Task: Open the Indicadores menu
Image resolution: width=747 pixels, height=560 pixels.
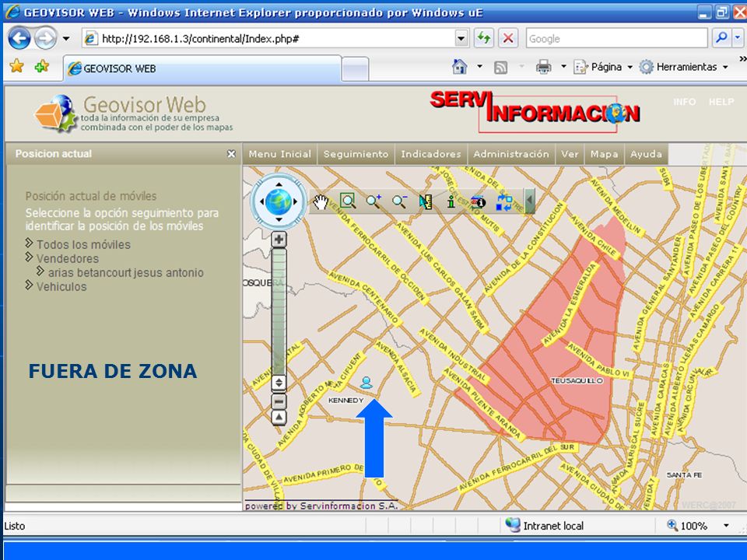Action: [430, 154]
